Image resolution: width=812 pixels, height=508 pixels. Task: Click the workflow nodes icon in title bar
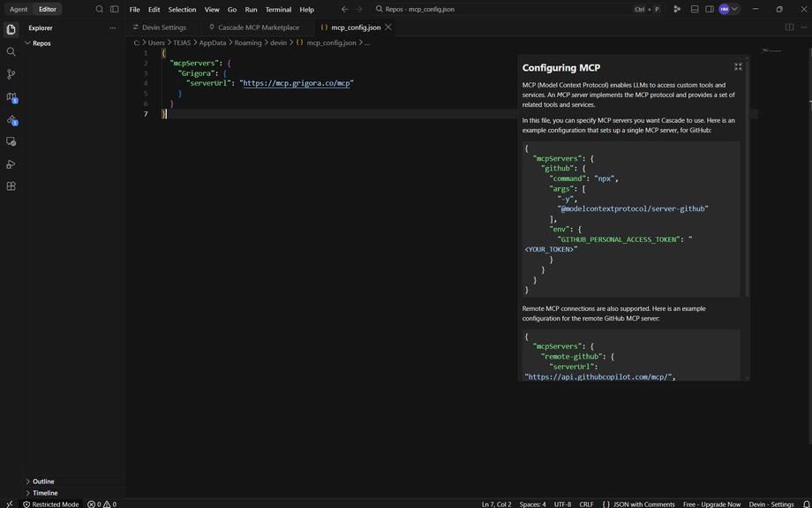(677, 10)
